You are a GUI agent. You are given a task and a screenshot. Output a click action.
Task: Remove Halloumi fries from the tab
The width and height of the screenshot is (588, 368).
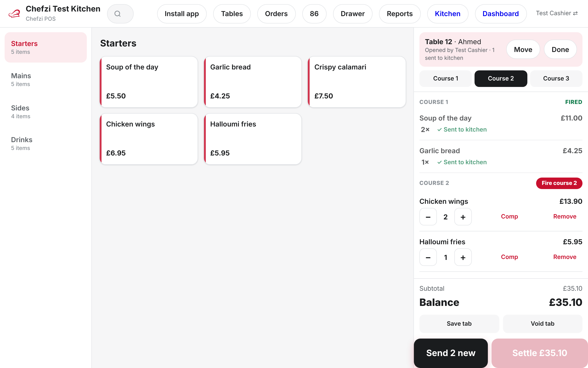click(565, 257)
